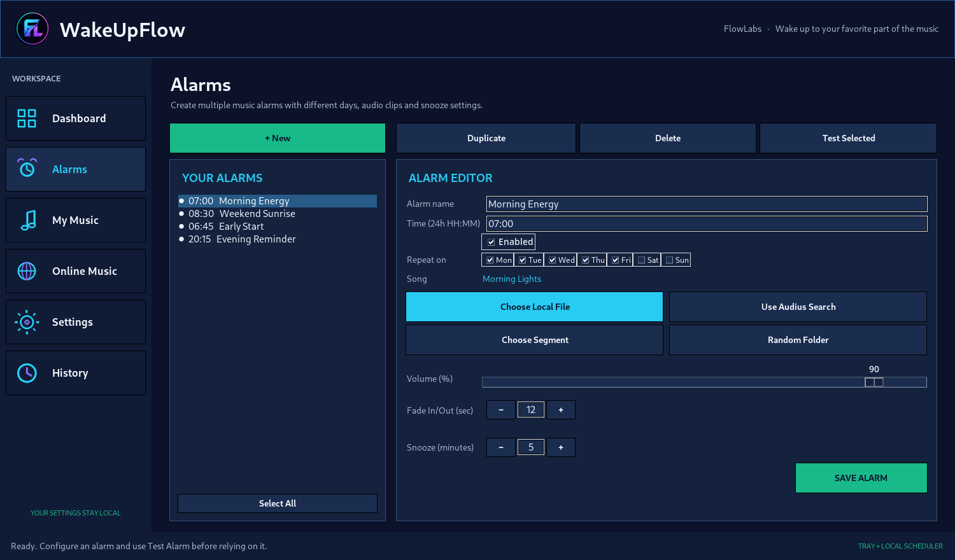Click Test Selected button

click(x=849, y=138)
